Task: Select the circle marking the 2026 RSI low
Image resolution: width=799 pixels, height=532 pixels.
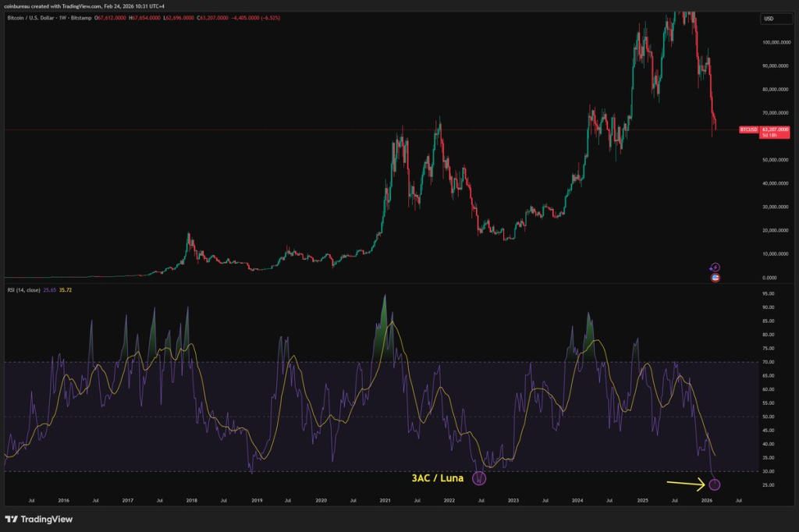Action: click(x=713, y=484)
